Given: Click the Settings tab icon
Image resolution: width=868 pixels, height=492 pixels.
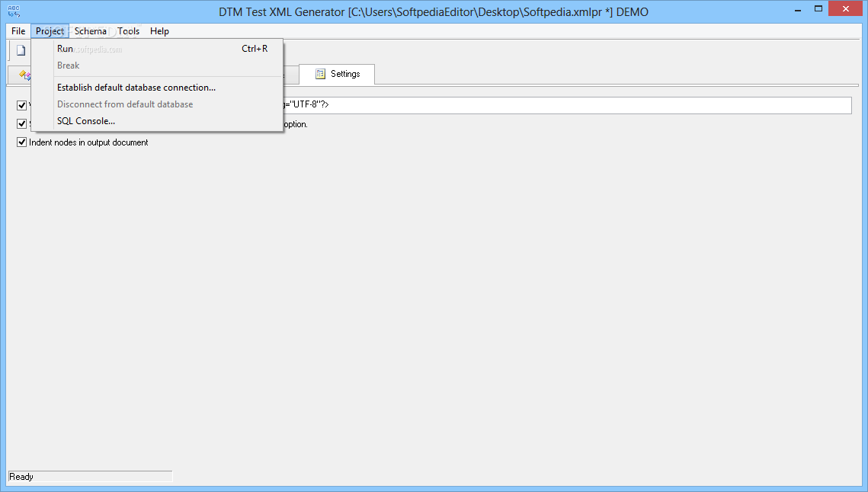Looking at the screenshot, I should coord(321,74).
